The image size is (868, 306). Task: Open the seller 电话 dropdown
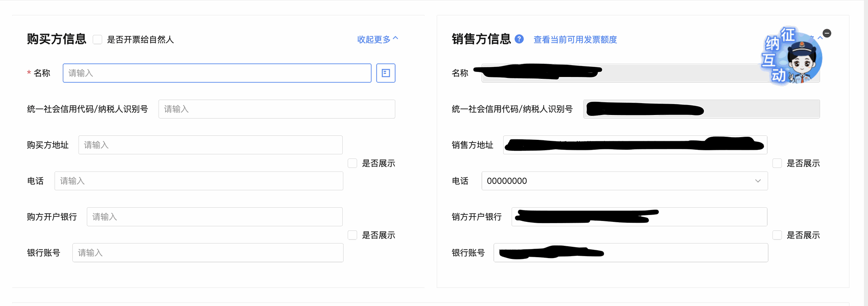pyautogui.click(x=624, y=181)
